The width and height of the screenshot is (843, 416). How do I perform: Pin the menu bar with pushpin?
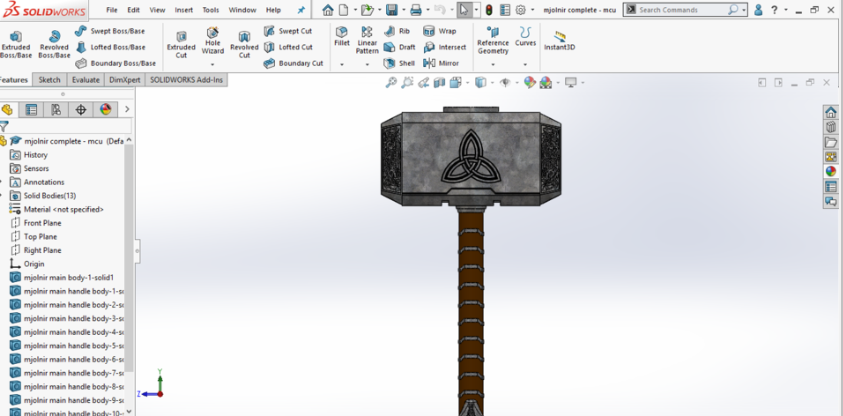click(301, 10)
